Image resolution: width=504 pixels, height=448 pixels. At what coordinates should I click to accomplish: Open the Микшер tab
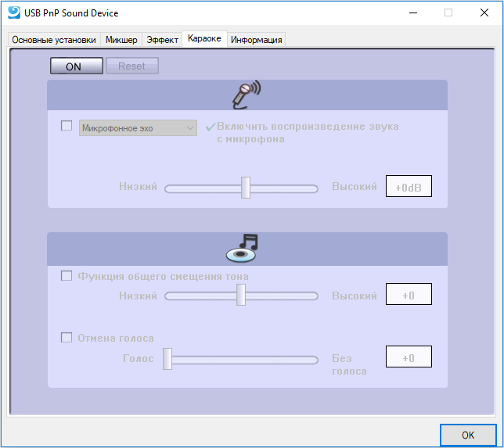(121, 40)
